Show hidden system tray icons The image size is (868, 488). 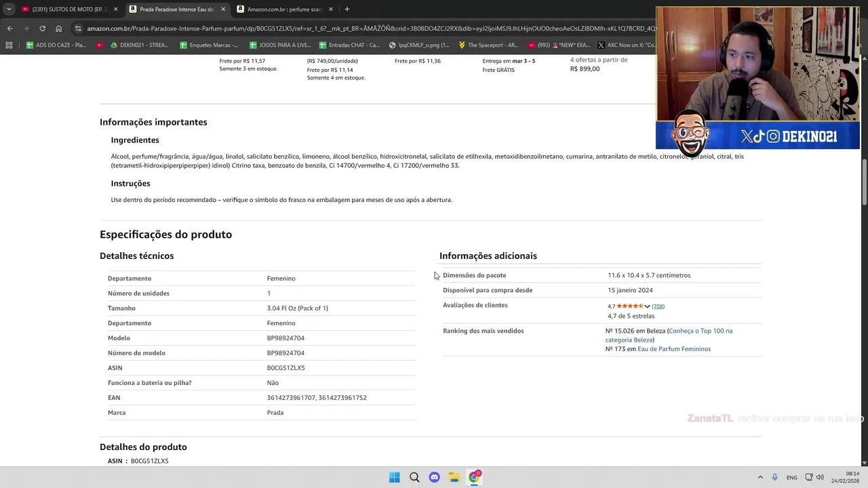click(760, 477)
